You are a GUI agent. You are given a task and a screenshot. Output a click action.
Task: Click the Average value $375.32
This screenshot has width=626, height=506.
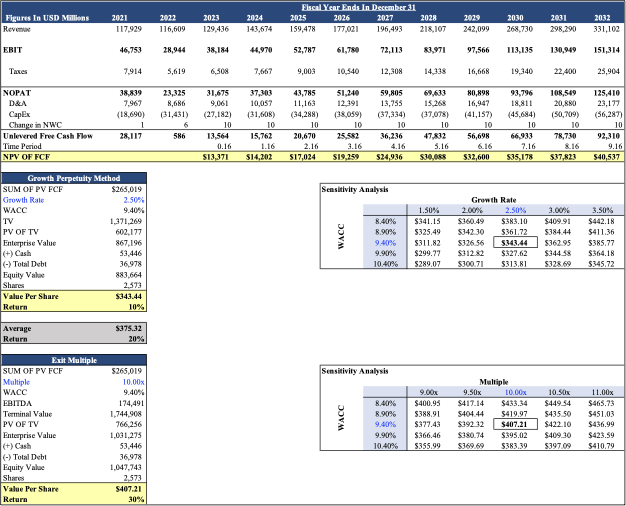point(129,328)
